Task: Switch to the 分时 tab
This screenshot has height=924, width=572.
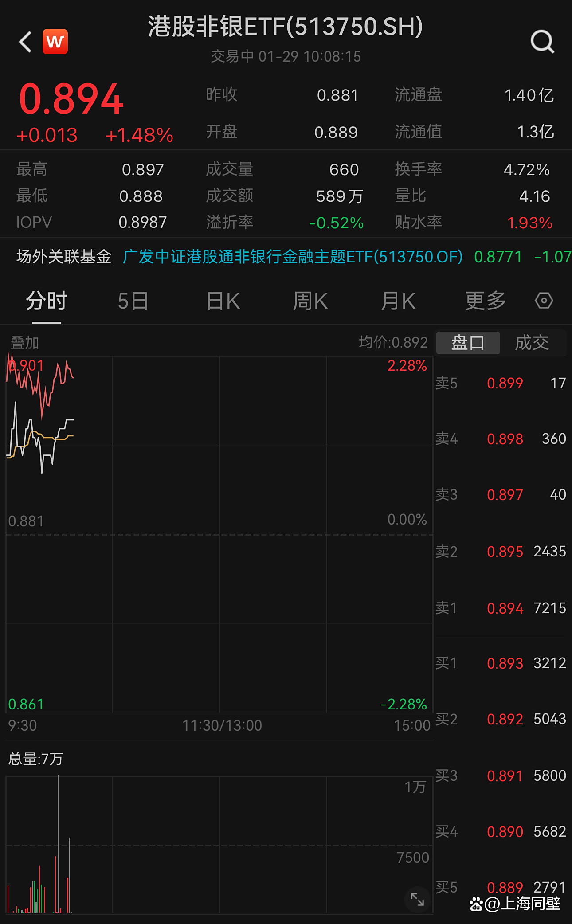Action: click(46, 301)
